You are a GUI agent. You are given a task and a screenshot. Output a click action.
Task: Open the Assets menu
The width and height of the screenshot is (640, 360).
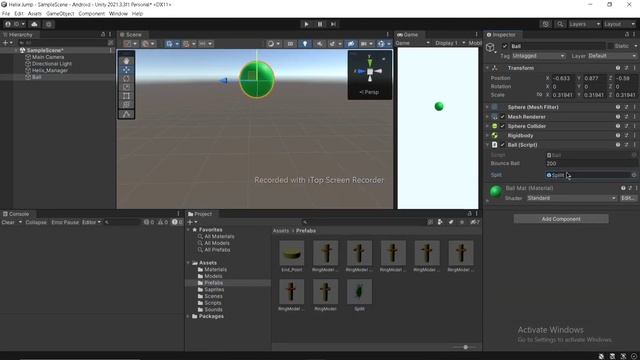[35, 13]
